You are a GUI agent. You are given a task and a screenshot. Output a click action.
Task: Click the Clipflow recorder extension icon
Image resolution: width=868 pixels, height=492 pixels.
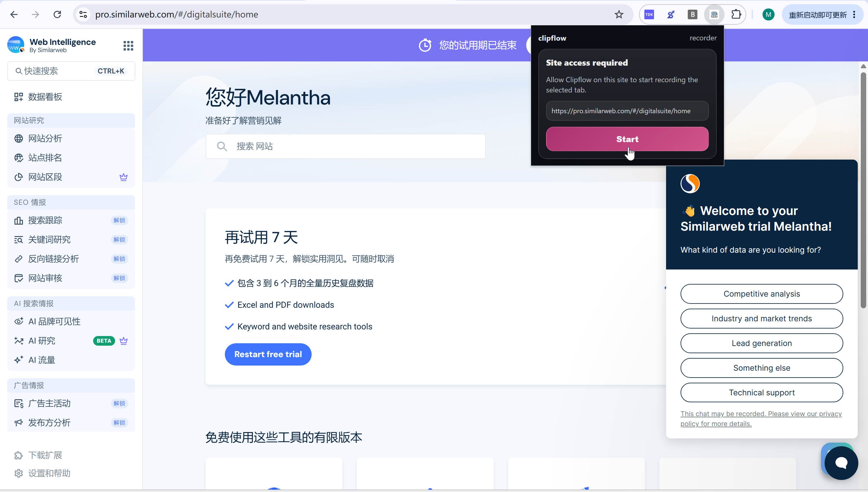[714, 14]
